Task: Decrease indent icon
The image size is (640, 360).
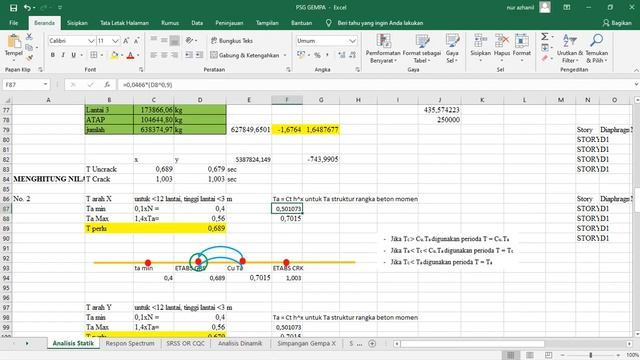Action: tap(189, 55)
